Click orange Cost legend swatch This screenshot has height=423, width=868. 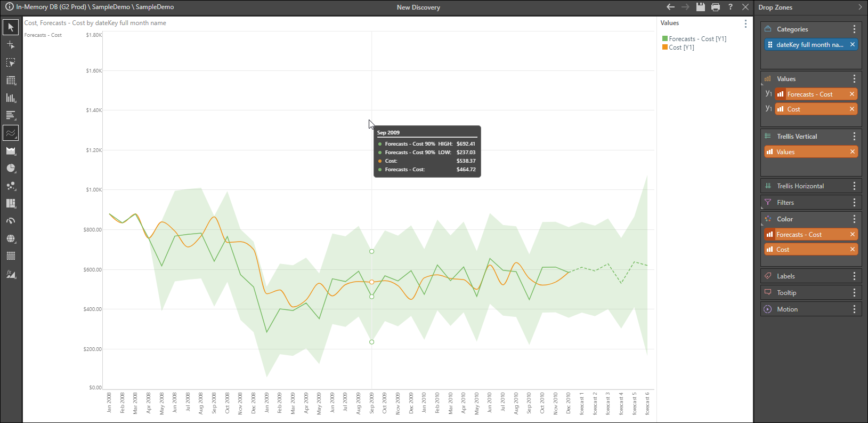(x=665, y=47)
